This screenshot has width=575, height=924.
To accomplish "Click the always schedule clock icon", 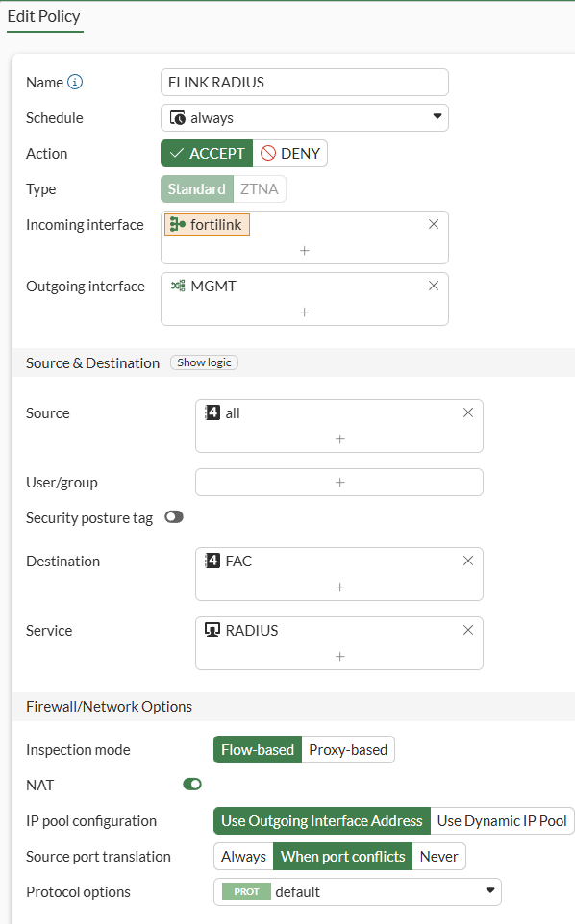I will click(177, 118).
